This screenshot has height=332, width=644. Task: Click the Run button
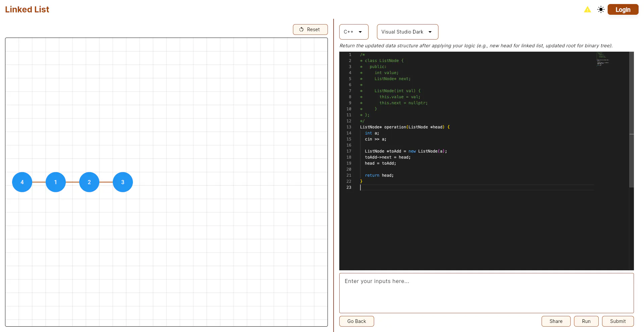coord(586,321)
